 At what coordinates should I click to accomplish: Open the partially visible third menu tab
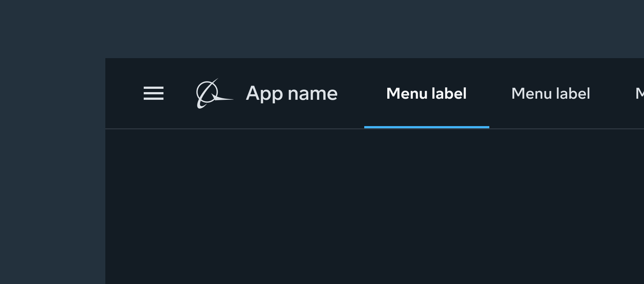pyautogui.click(x=639, y=94)
